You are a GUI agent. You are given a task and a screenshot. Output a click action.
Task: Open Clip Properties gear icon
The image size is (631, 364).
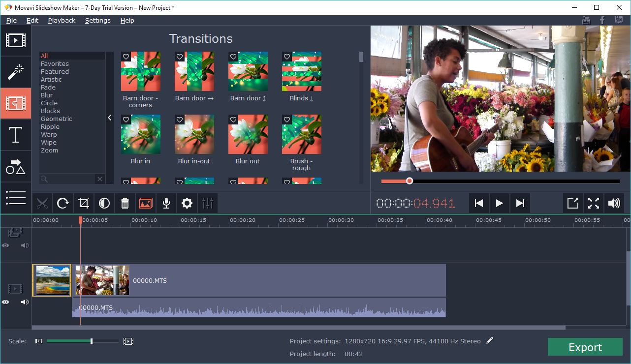click(187, 203)
